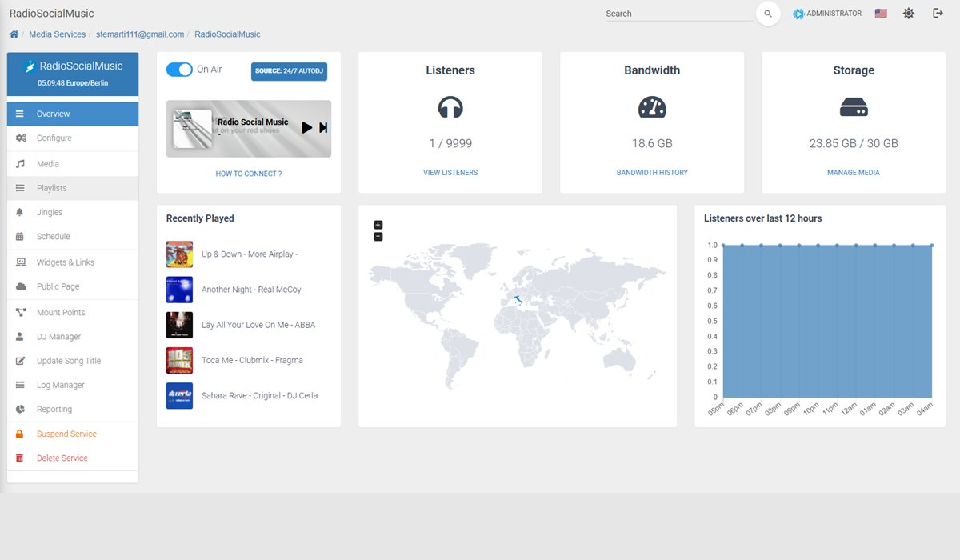The height and width of the screenshot is (560, 960).
Task: Click the "23.85 GB / 30 GB" value
Action: [x=854, y=143]
